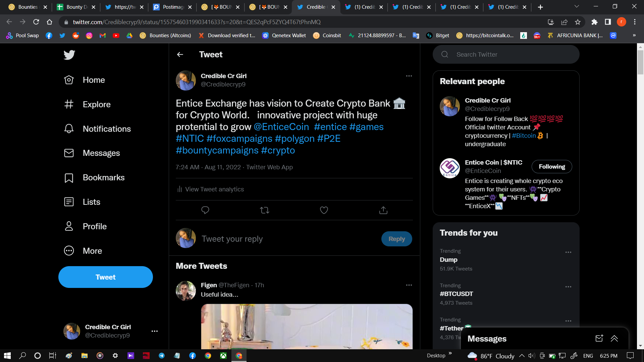This screenshot has width=644, height=362.
Task: Open account switcher three-dot menu
Action: (155, 331)
